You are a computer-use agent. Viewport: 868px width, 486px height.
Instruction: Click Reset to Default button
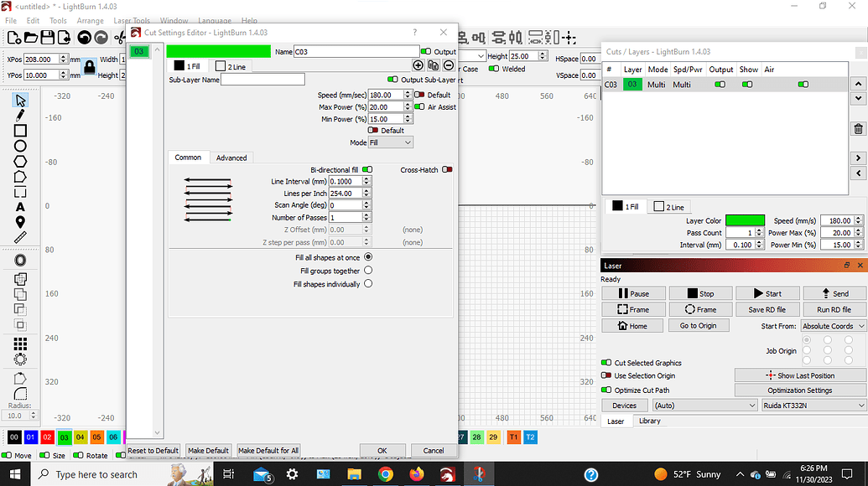tap(153, 450)
